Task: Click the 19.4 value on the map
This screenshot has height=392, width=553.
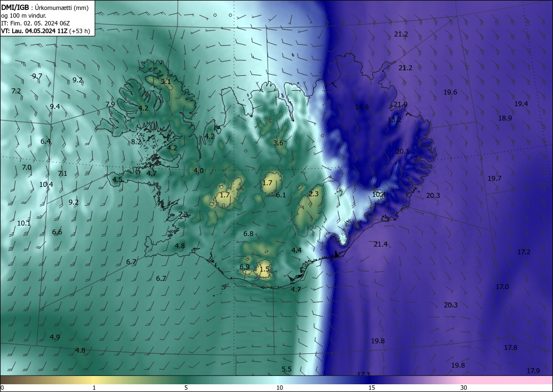Action: [x=521, y=103]
